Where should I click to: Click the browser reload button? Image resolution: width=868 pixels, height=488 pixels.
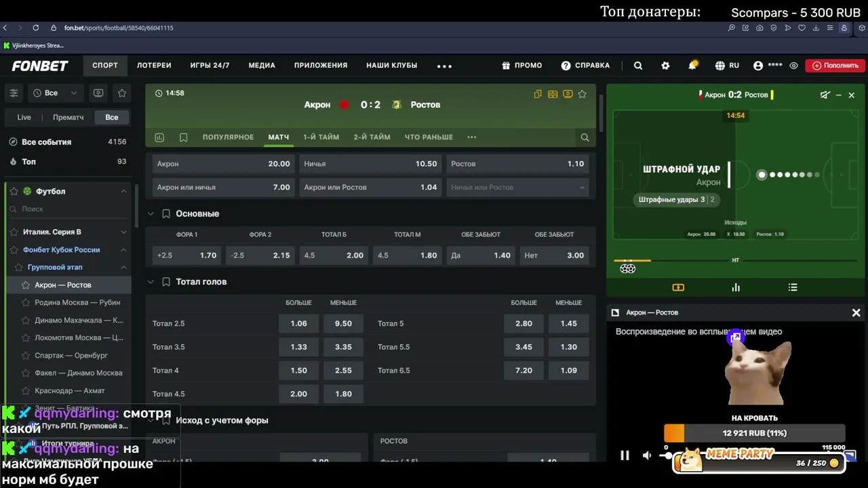click(35, 28)
